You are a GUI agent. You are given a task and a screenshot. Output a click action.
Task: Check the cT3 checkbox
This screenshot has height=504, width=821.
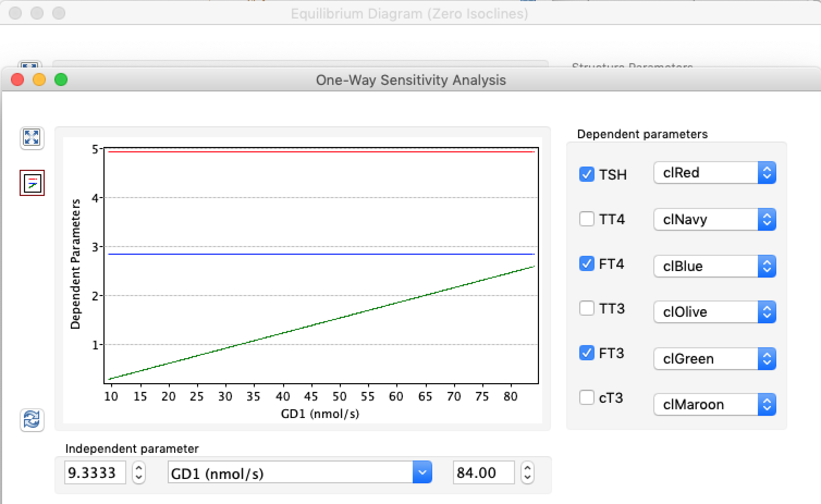point(586,397)
